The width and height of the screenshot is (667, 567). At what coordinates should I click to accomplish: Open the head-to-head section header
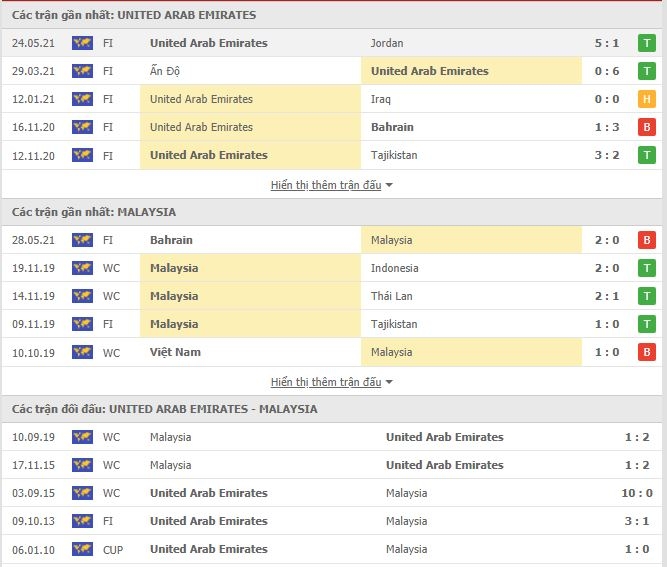165,409
